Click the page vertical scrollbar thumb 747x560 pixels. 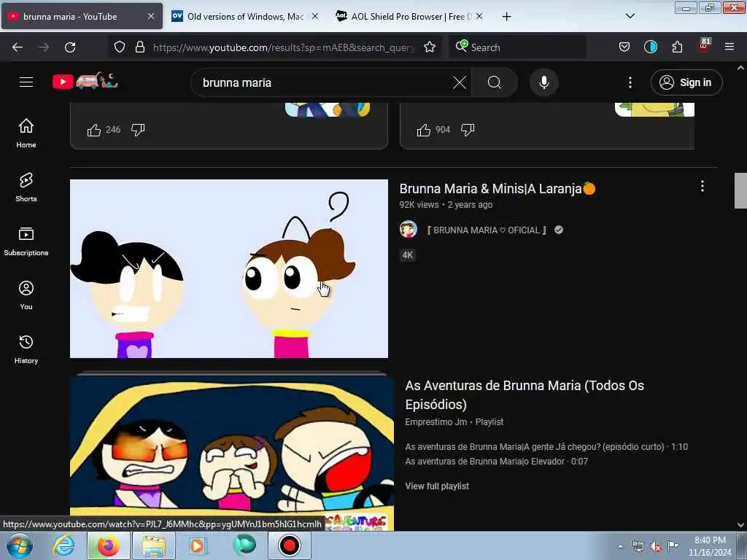(740, 190)
